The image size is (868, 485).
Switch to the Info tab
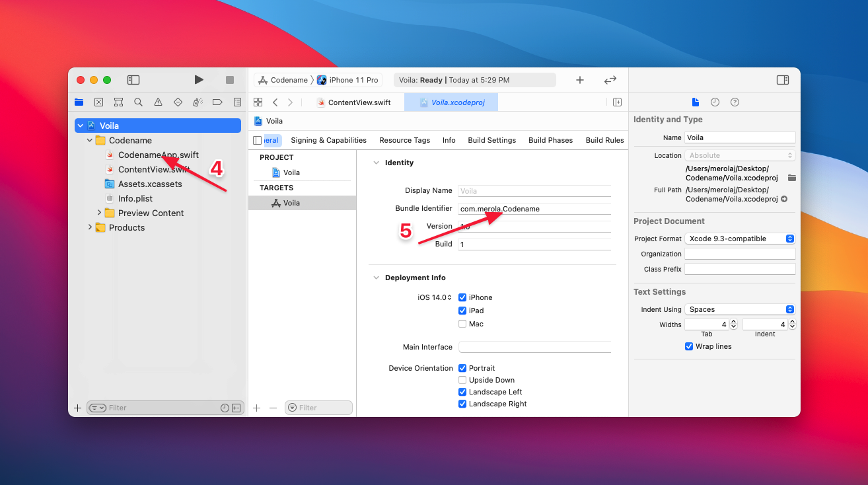pyautogui.click(x=449, y=140)
